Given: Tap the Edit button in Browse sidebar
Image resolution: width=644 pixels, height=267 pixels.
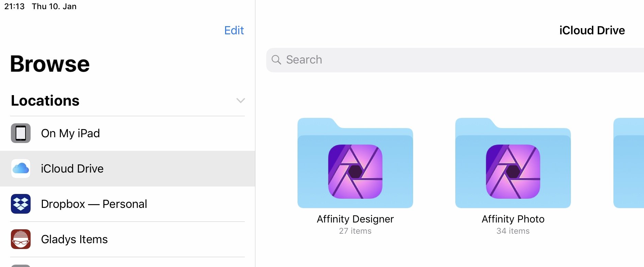Looking at the screenshot, I should (234, 31).
